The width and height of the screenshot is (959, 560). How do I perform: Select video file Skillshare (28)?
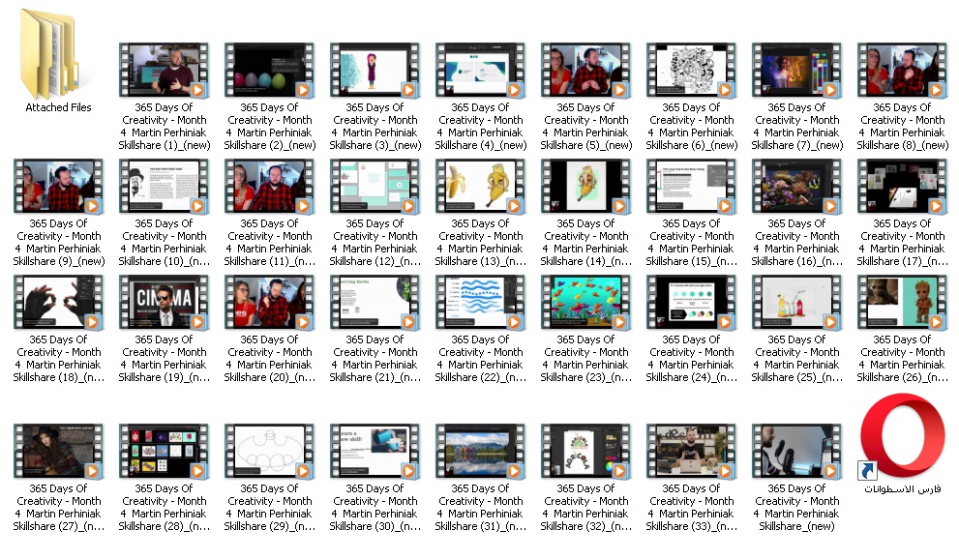(x=164, y=451)
